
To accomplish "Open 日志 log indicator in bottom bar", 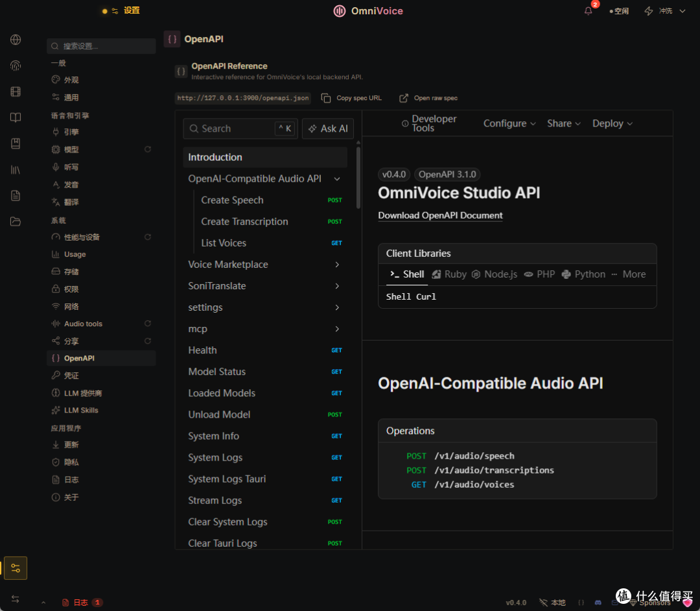I will pyautogui.click(x=82, y=603).
